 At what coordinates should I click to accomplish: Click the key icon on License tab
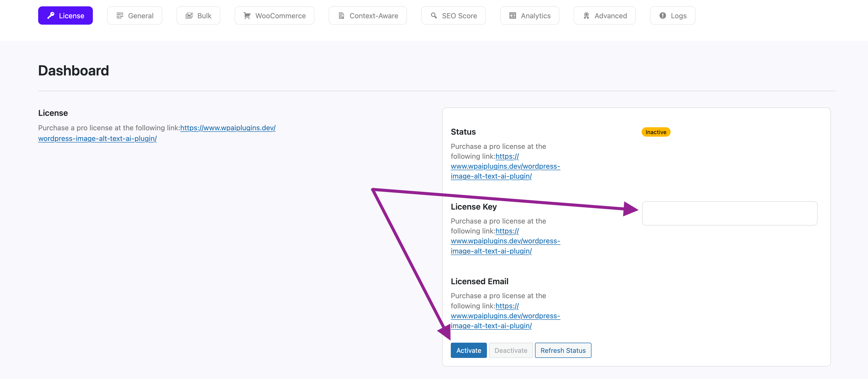click(51, 15)
